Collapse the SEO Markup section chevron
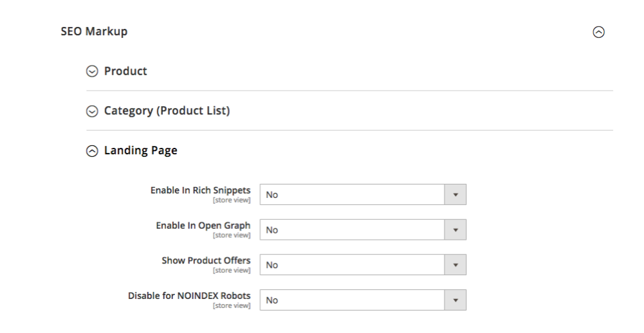The height and width of the screenshot is (333, 644). click(598, 32)
